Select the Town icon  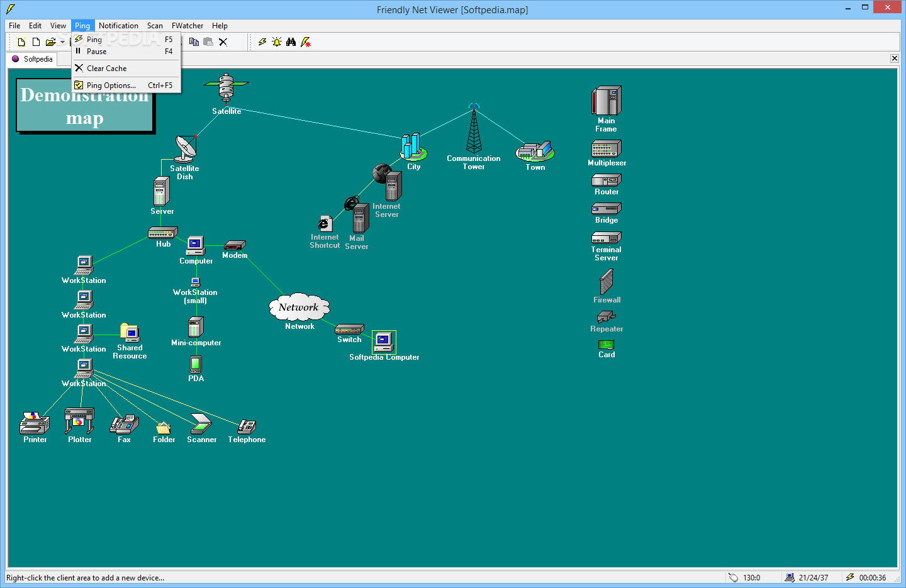pyautogui.click(x=535, y=152)
